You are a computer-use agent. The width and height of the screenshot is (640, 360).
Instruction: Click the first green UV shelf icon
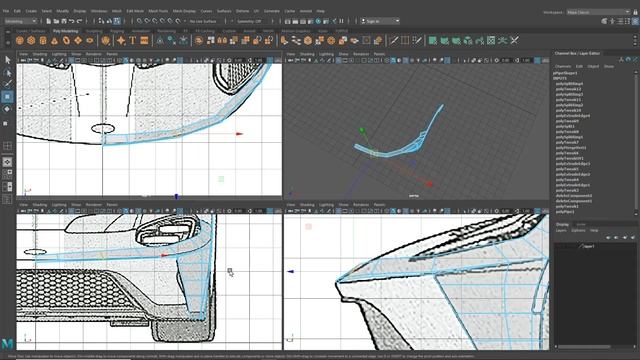(433, 40)
